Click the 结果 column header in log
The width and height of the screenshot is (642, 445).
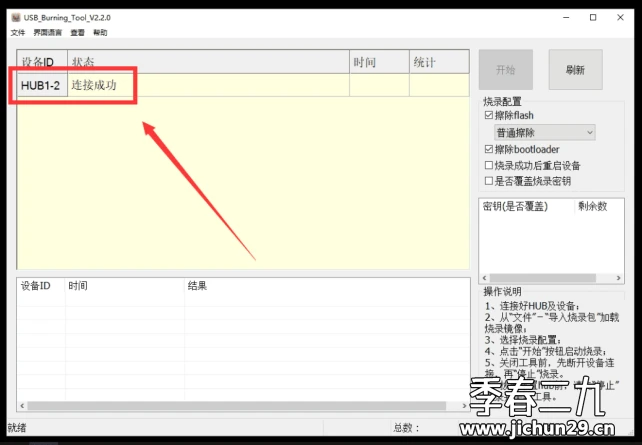(327, 286)
